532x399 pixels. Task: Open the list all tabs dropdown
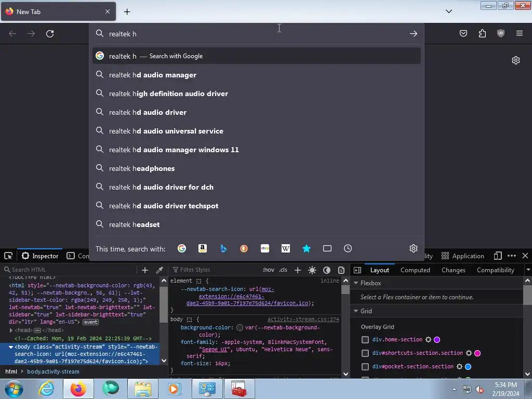click(448, 11)
